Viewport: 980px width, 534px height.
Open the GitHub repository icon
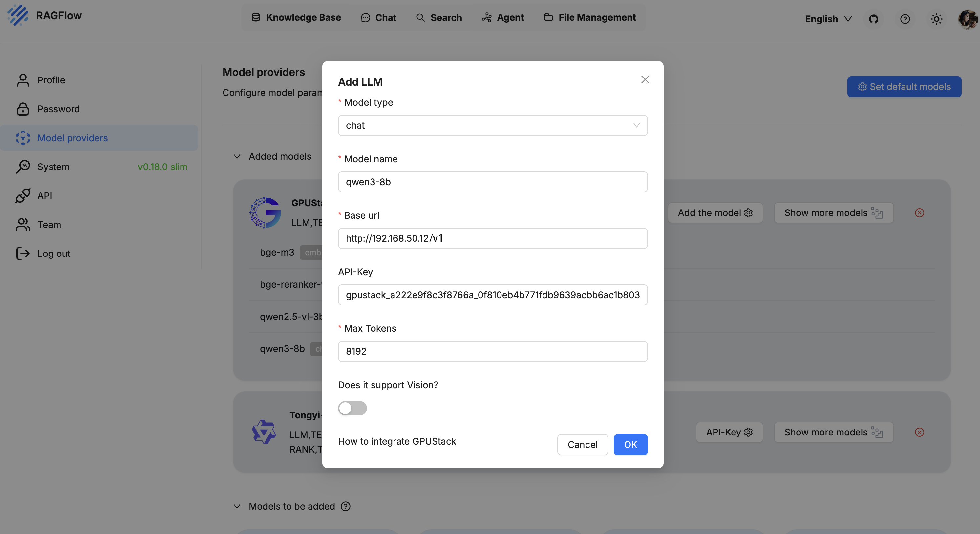pos(873,19)
